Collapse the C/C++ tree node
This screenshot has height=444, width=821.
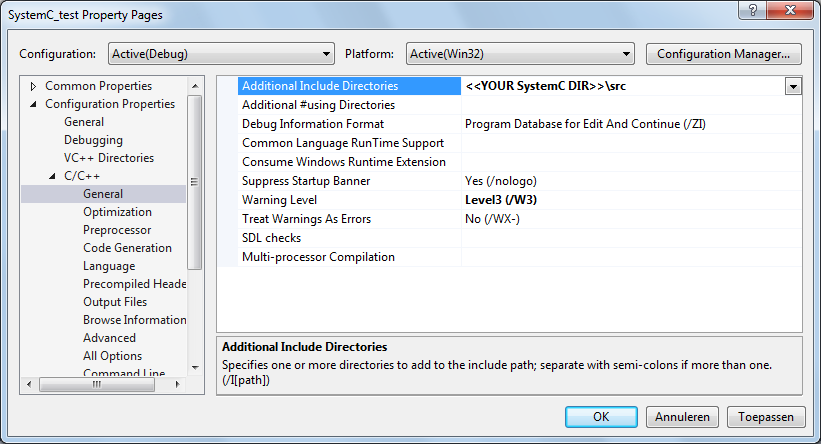53,176
